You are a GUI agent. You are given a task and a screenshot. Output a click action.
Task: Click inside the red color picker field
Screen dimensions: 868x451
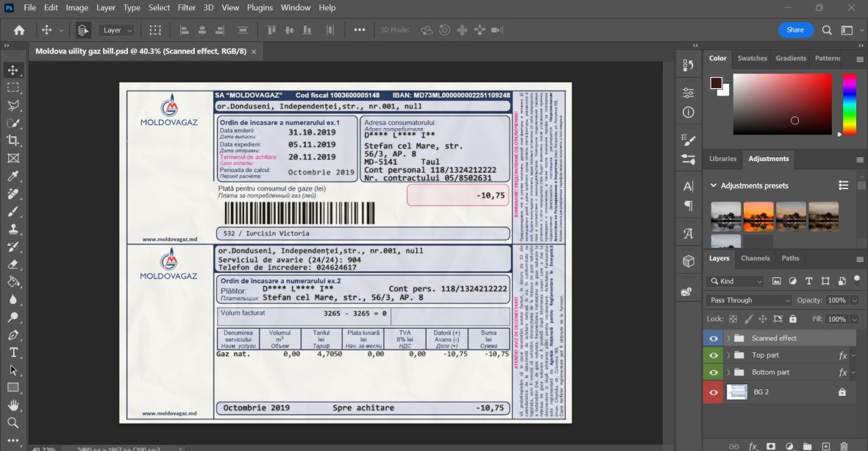tap(782, 104)
